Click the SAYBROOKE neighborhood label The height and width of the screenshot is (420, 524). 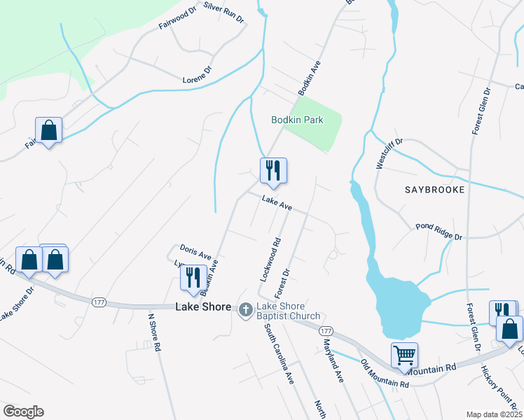coord(435,190)
